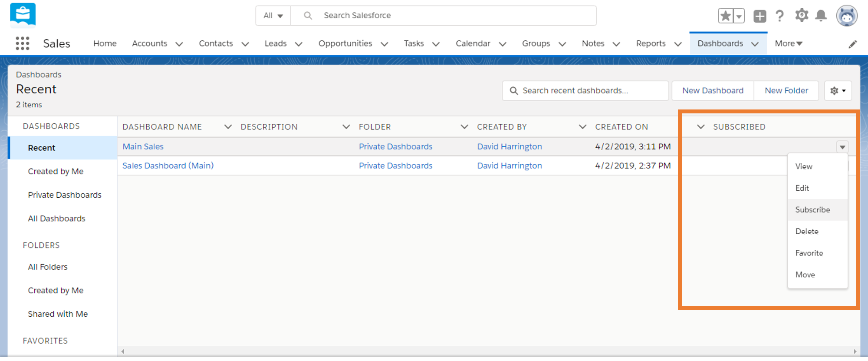Expand the Tasks tab chevron
The height and width of the screenshot is (361, 868).
point(436,44)
